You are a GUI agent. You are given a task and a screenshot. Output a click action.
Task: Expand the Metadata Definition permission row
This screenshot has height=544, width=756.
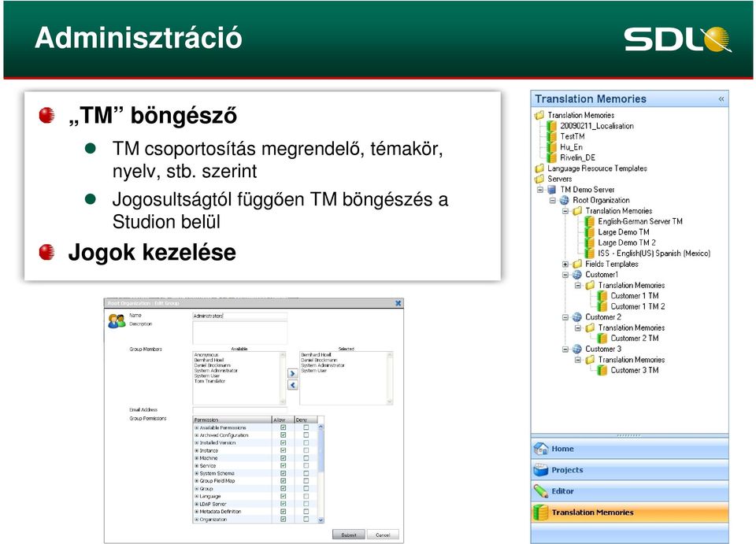pyautogui.click(x=197, y=512)
